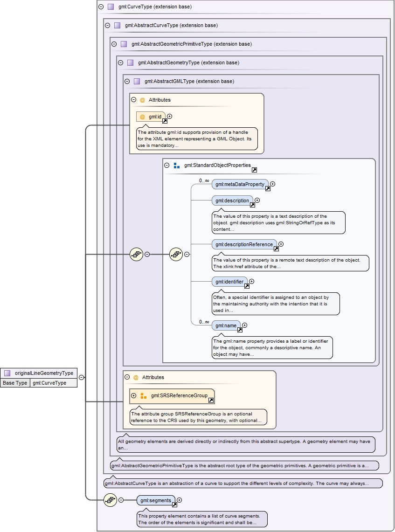Click the StandardObjectProperties blue group icon
Image resolution: width=395 pixels, height=532 pixels.
tap(176, 165)
